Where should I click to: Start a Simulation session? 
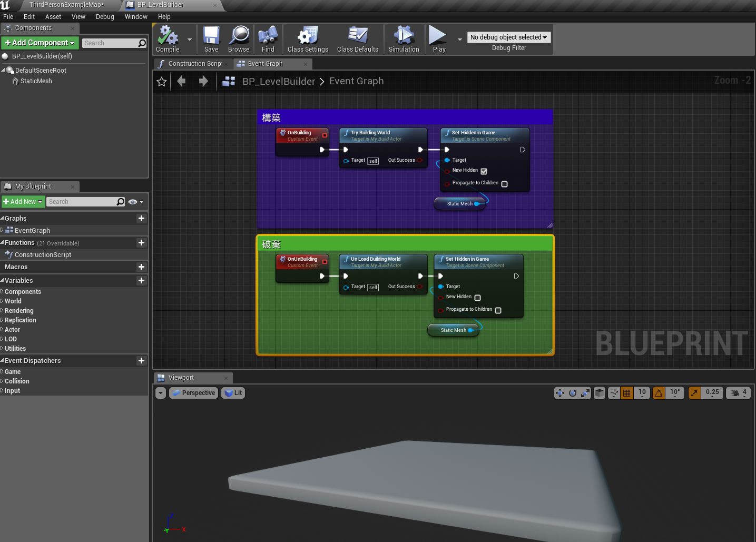tap(404, 38)
